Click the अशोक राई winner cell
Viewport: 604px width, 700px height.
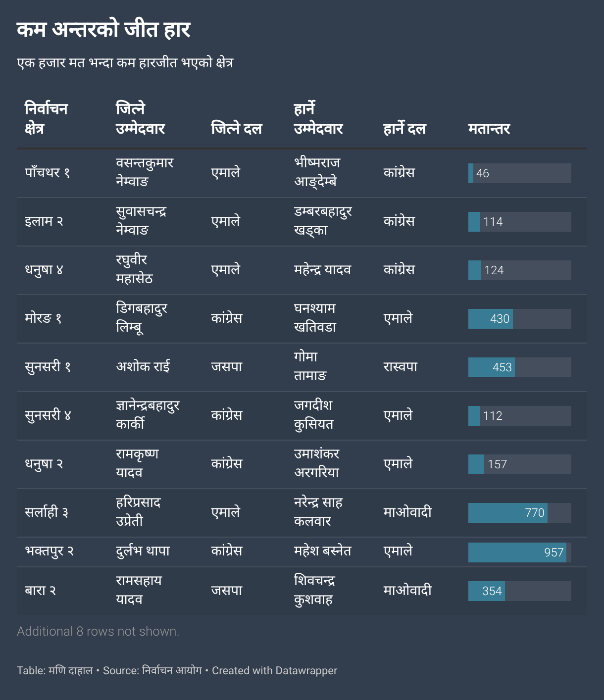(143, 367)
